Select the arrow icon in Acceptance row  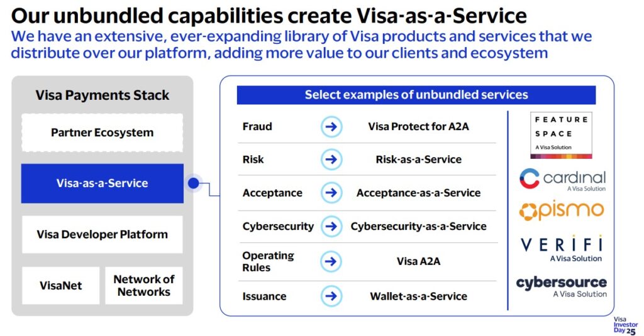coord(331,193)
